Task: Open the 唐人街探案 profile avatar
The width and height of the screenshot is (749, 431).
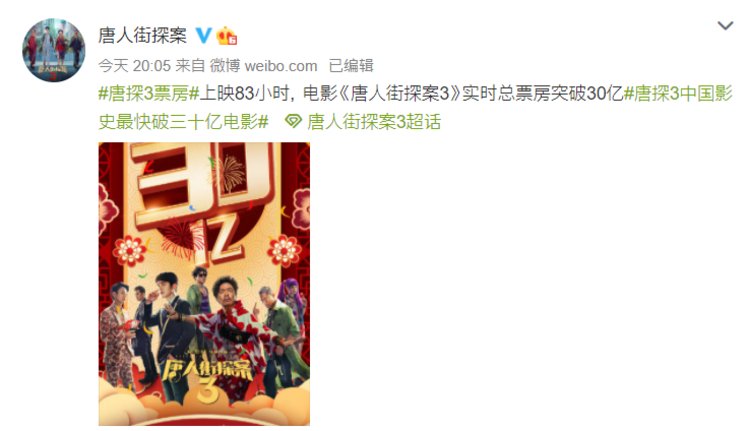Action: click(54, 50)
